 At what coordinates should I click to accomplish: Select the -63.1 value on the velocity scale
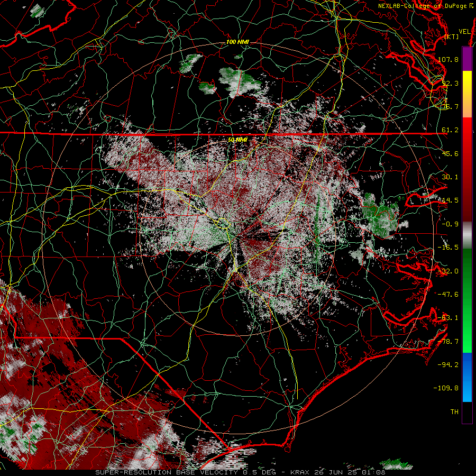pyautogui.click(x=448, y=318)
